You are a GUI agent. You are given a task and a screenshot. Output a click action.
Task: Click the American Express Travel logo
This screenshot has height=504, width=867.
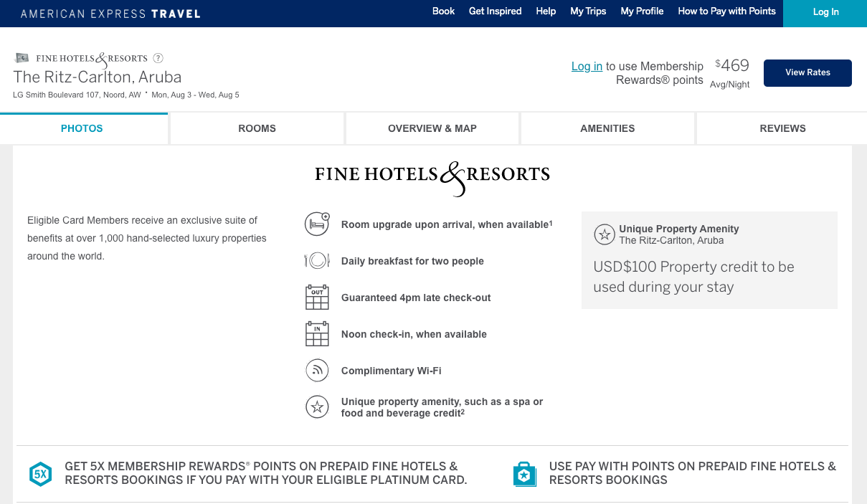[110, 14]
